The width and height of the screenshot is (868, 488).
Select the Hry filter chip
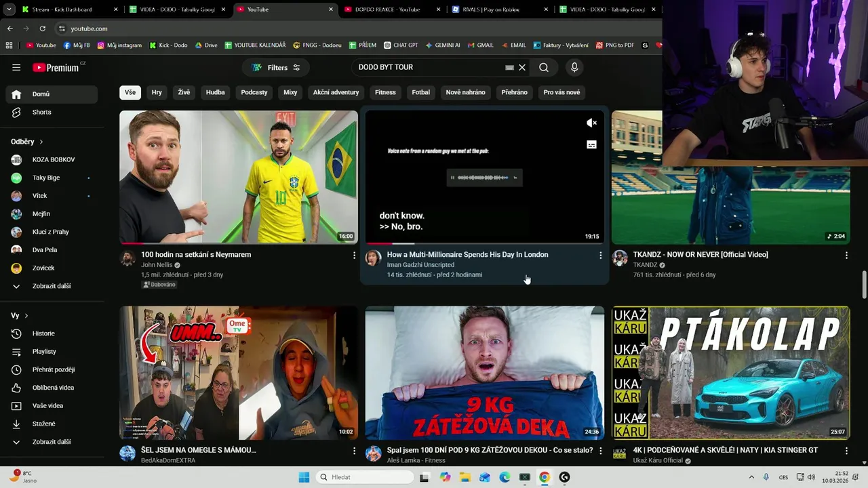[x=157, y=92]
